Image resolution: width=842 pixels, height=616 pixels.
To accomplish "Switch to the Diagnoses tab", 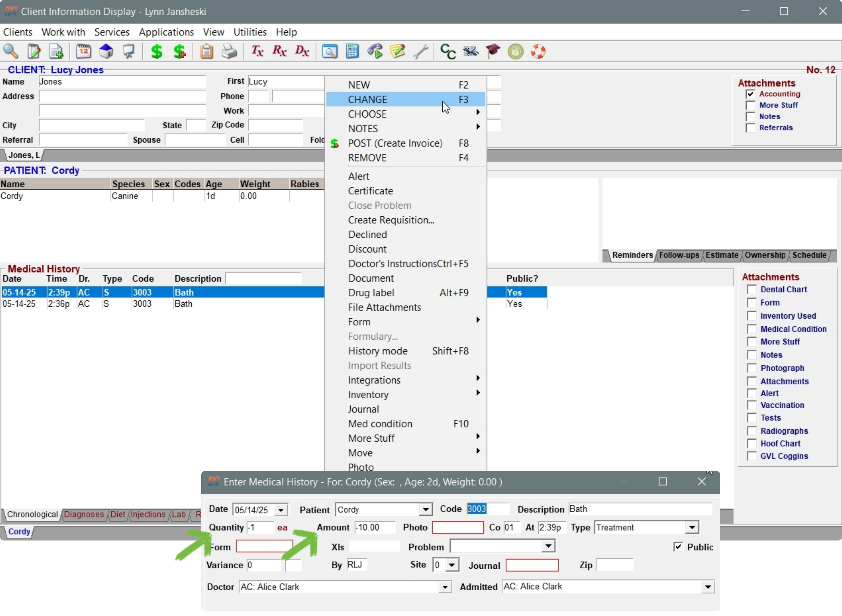I will pyautogui.click(x=84, y=514).
